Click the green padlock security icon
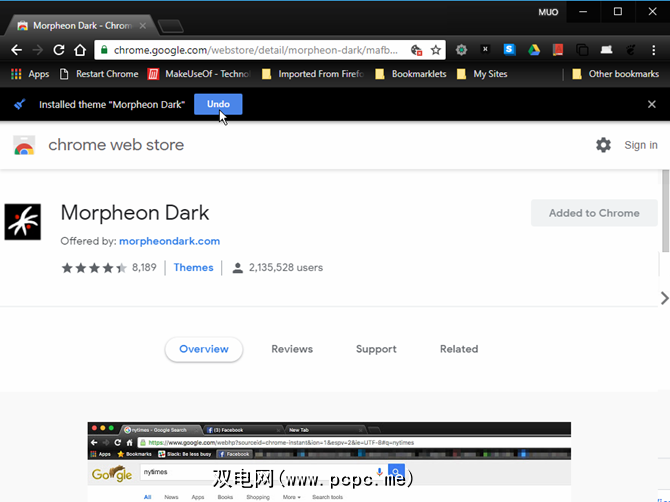670x502 pixels. pyautogui.click(x=104, y=50)
